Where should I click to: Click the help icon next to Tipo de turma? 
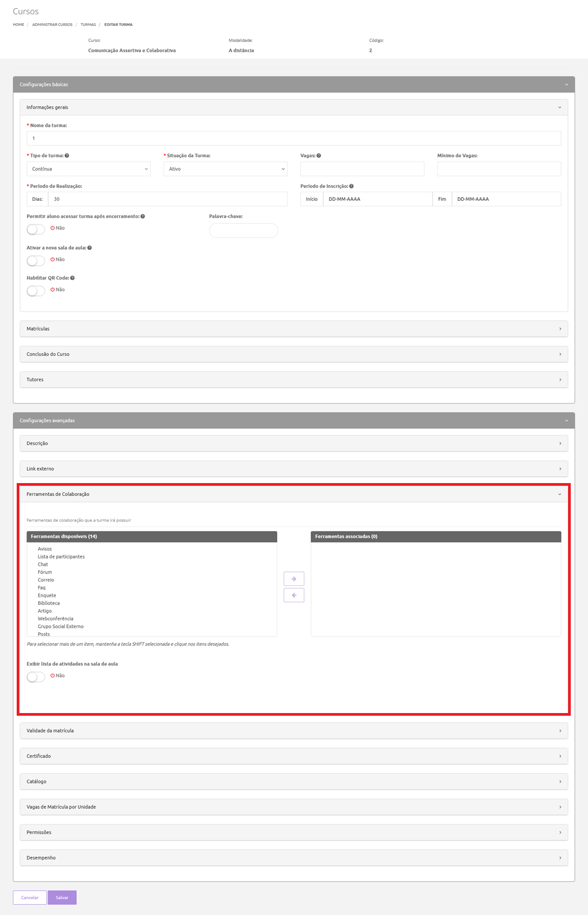[x=67, y=156]
